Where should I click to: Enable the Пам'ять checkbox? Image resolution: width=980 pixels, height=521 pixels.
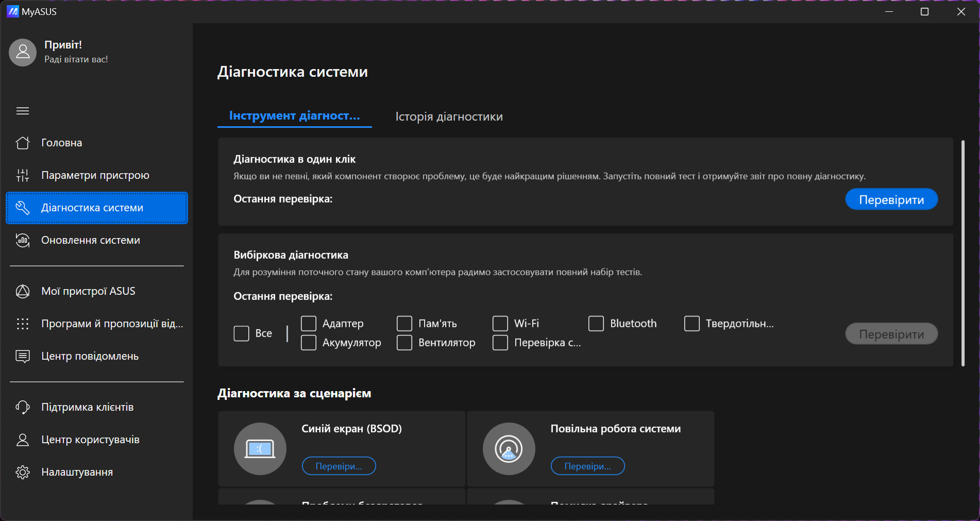tap(404, 324)
